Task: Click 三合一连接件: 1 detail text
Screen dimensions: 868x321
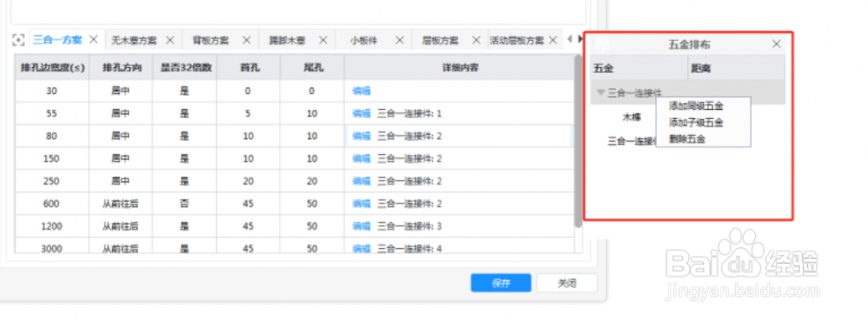Action: click(x=409, y=114)
